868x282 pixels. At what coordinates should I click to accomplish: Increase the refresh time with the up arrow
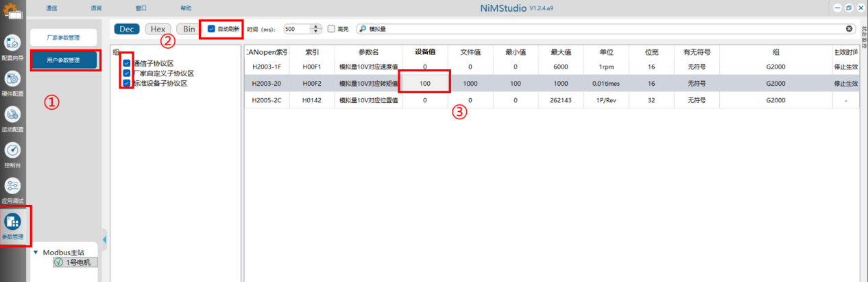coord(315,27)
